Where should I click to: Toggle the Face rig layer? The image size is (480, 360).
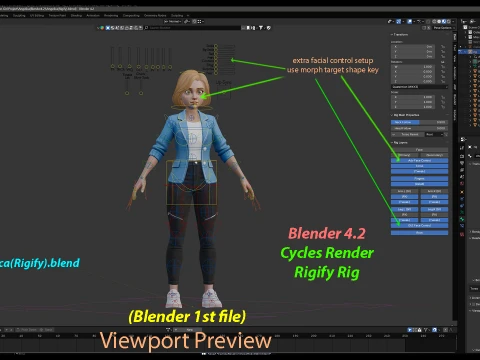pos(419,150)
